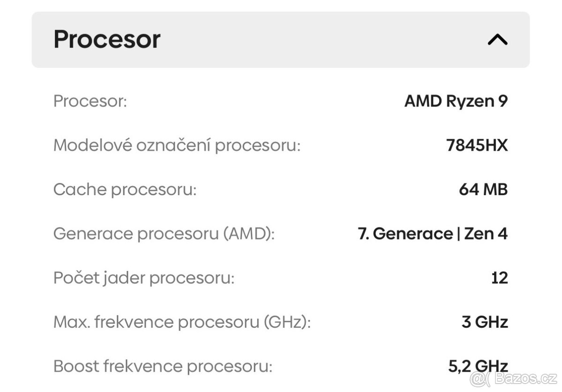Screen dimensions: 562x392
Task: Click the 3 GHz frequency value
Action: 485,322
